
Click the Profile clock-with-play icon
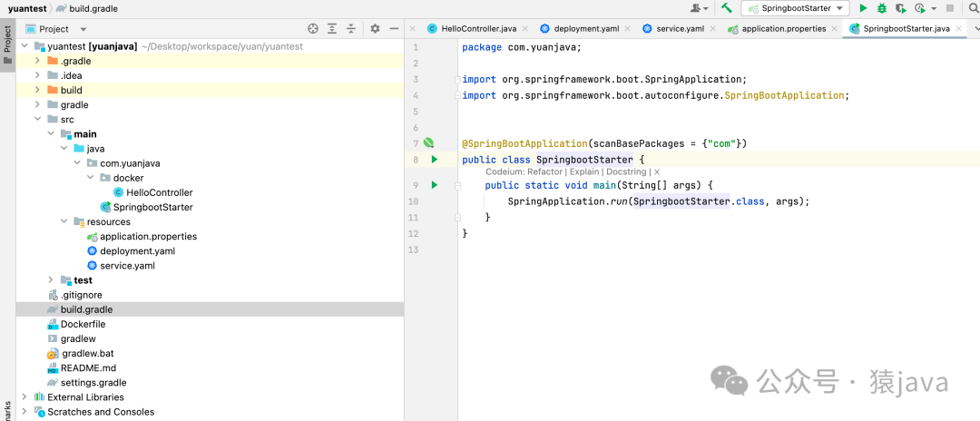tap(919, 8)
